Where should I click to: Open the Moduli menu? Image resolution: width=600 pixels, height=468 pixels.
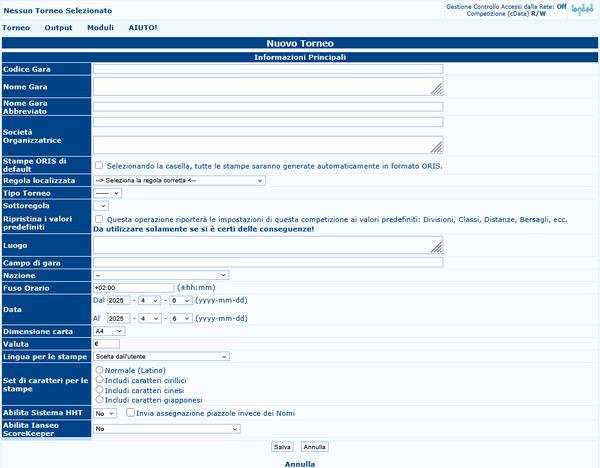pyautogui.click(x=100, y=27)
